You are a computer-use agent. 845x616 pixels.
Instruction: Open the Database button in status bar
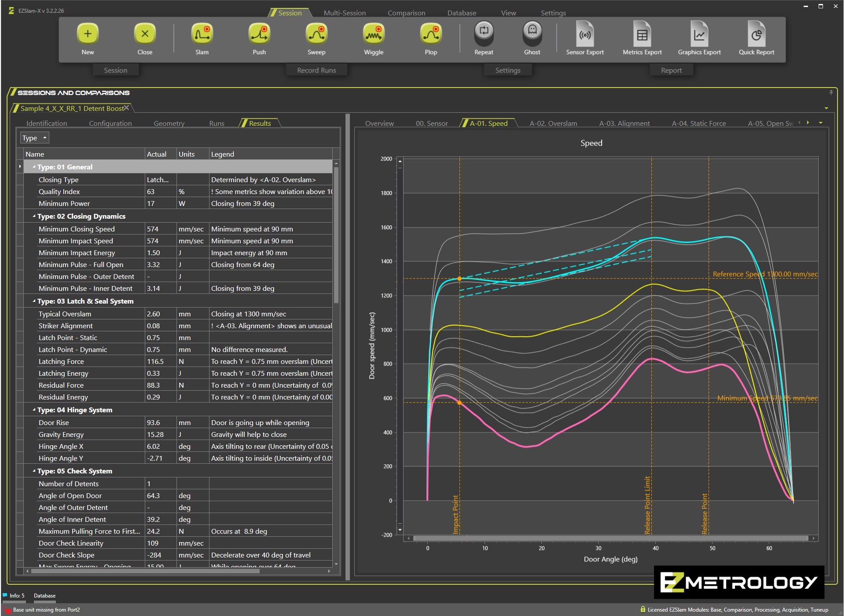(44, 596)
